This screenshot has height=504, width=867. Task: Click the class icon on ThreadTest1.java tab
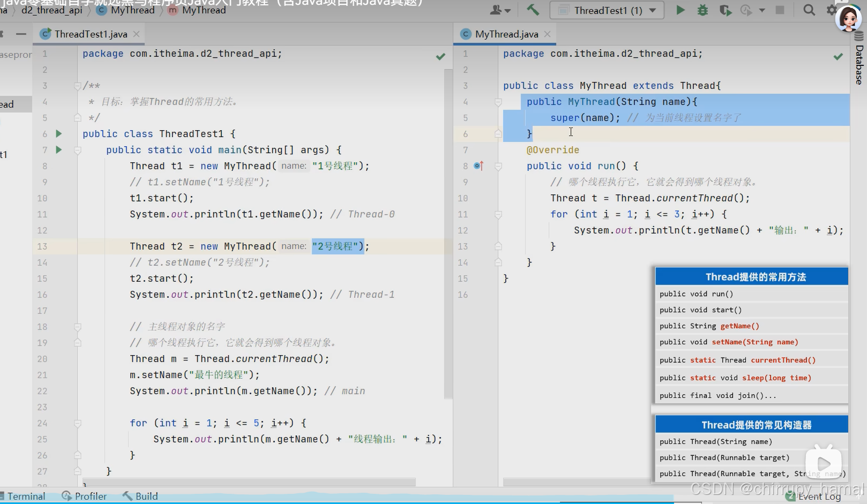click(46, 34)
